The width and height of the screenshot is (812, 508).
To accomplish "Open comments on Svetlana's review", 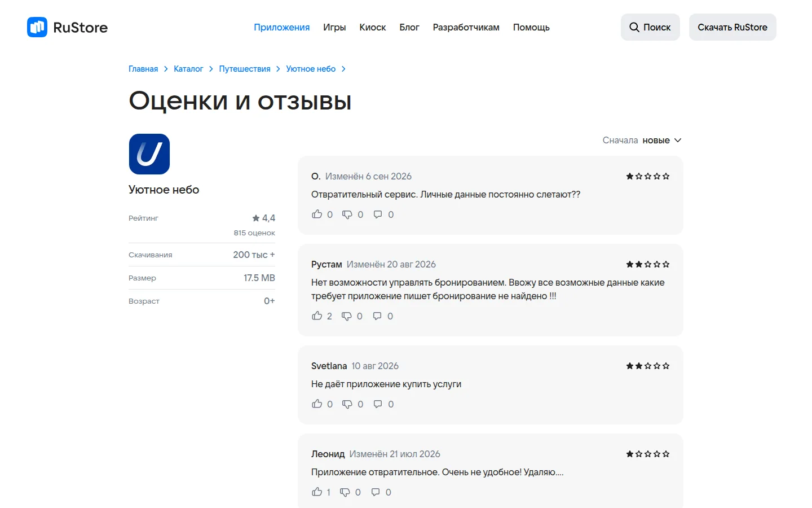I will [383, 404].
